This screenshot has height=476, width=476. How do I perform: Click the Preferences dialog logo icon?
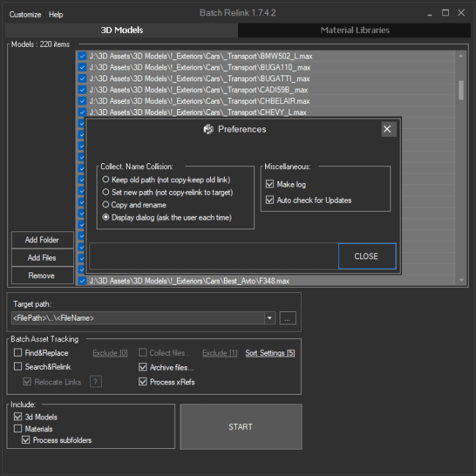click(x=208, y=130)
